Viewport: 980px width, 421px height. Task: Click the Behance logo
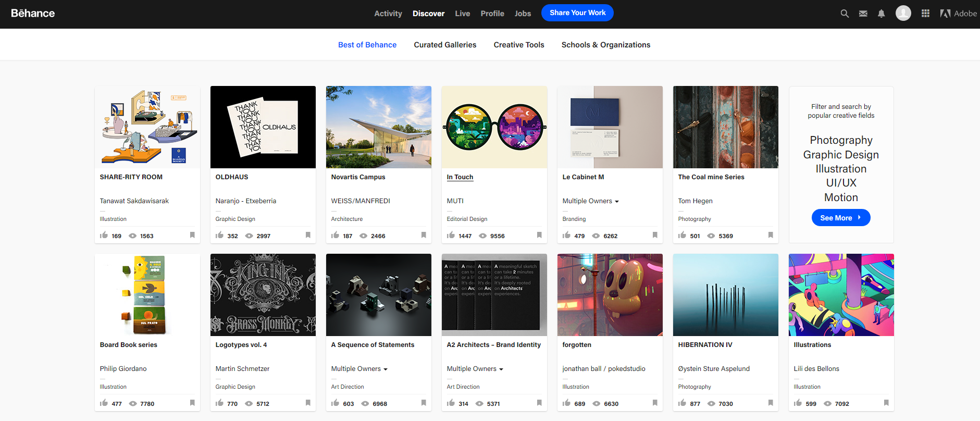point(33,14)
